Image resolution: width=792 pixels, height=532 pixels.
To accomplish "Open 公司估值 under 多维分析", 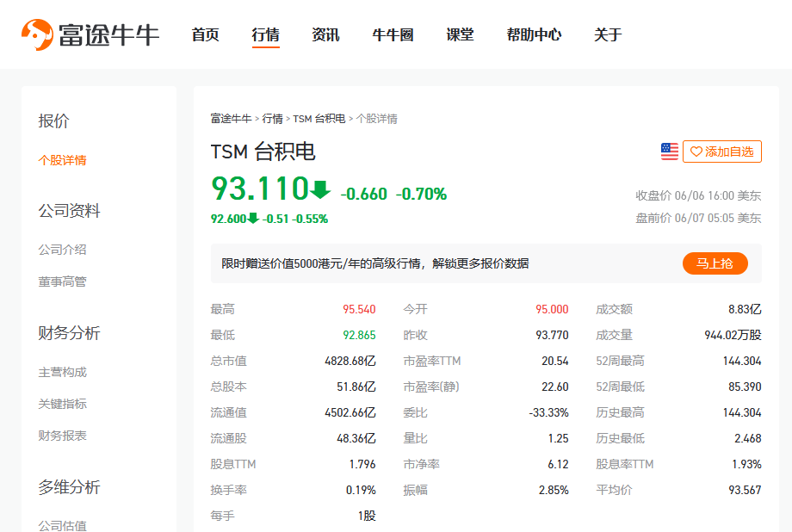I will tap(65, 525).
